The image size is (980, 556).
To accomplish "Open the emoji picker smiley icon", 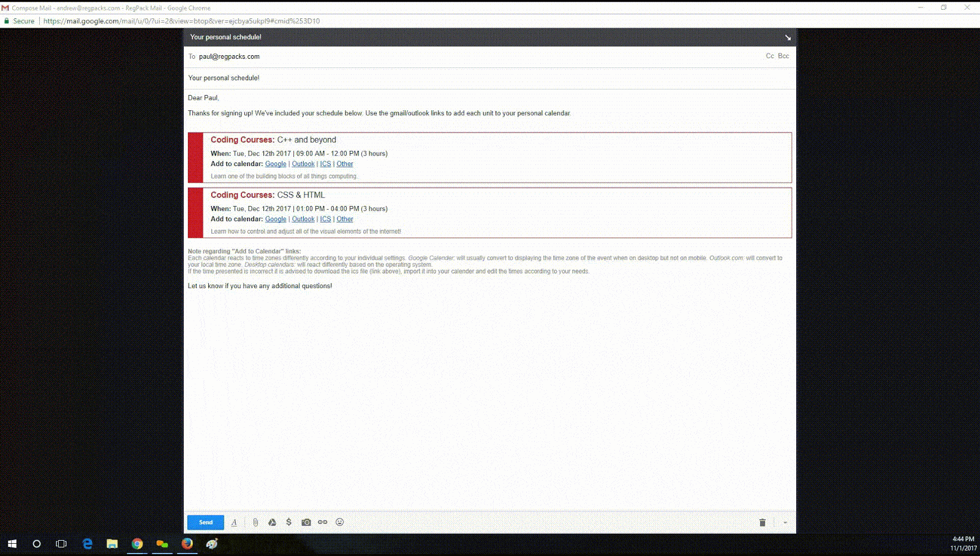I will 340,522.
